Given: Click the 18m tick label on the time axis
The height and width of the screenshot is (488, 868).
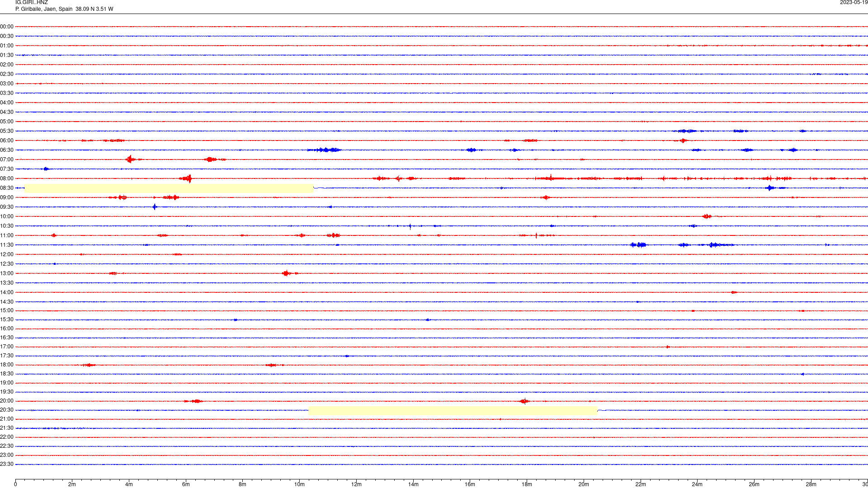Looking at the screenshot, I should point(527,484).
